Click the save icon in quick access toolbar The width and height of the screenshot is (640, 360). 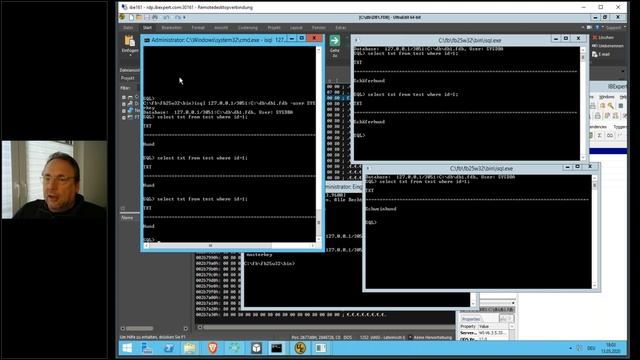pyautogui.click(x=147, y=18)
